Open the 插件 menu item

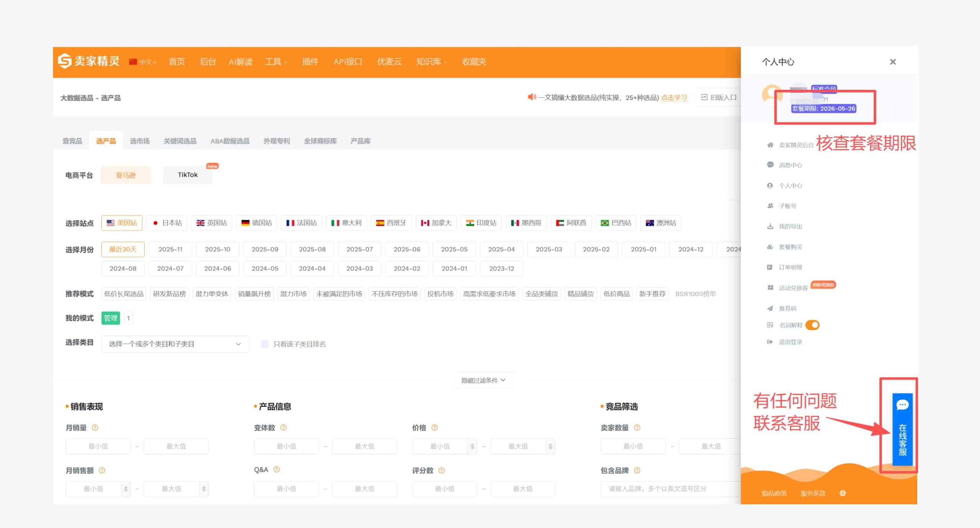point(310,62)
